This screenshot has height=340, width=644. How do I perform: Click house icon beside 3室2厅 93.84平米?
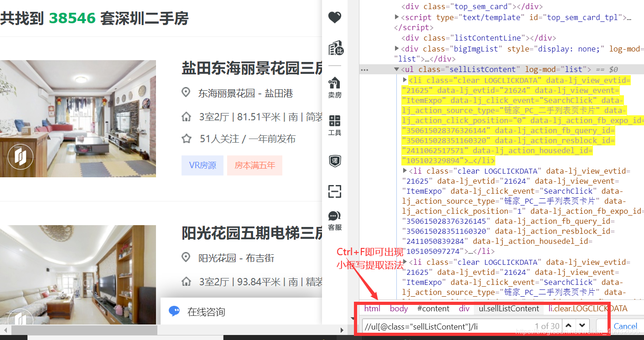[x=186, y=282]
